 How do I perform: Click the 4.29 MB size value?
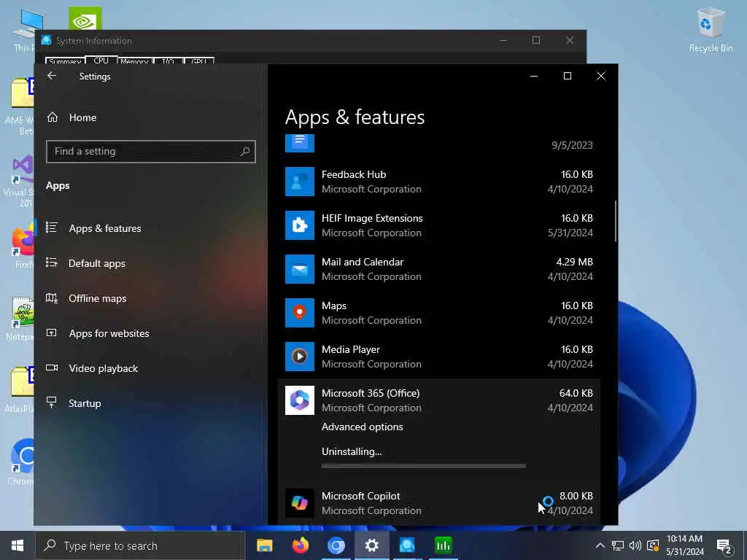[575, 262]
